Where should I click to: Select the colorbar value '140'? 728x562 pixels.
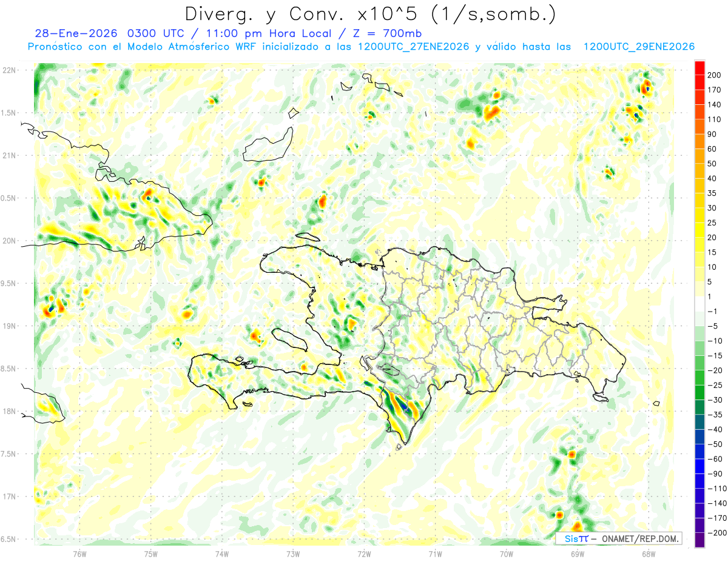(x=715, y=105)
